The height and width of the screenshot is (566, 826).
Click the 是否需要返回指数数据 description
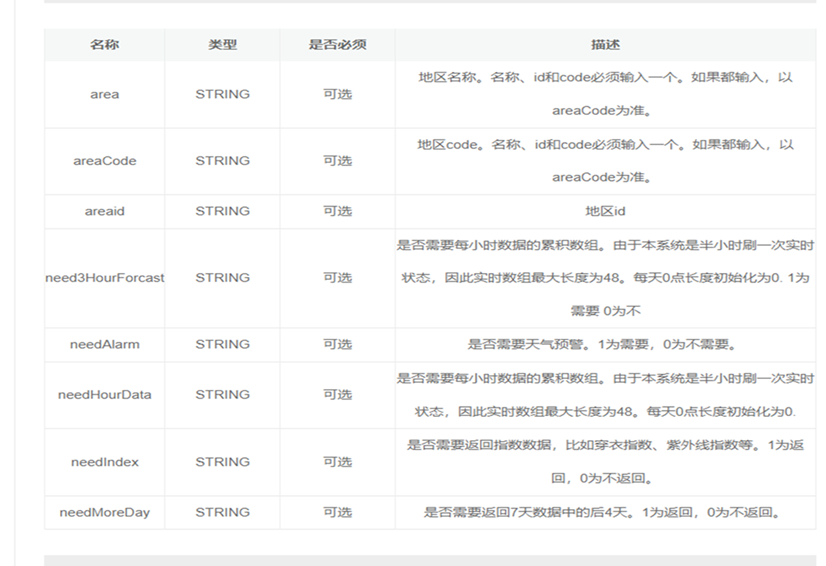[x=605, y=462]
